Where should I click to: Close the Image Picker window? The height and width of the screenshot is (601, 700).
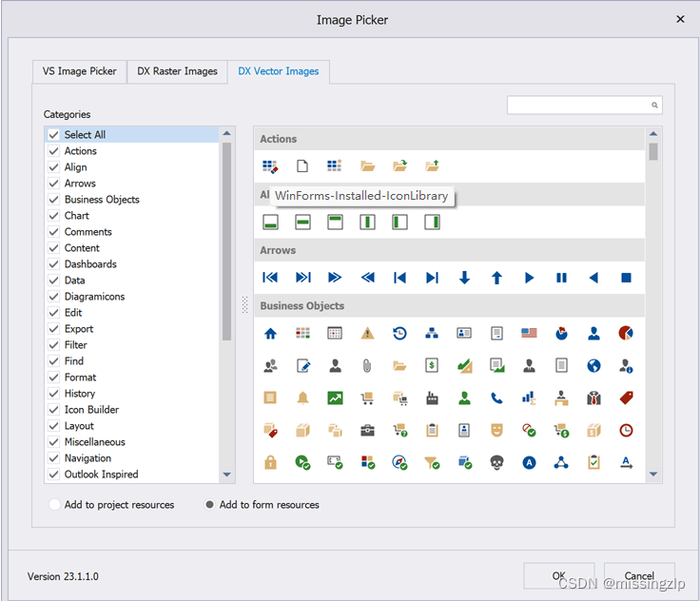click(680, 19)
